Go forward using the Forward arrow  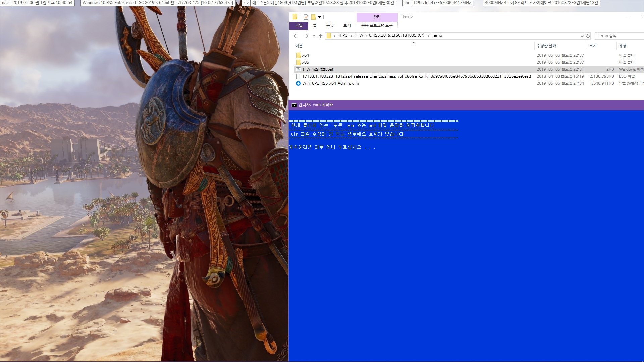pyautogui.click(x=306, y=36)
